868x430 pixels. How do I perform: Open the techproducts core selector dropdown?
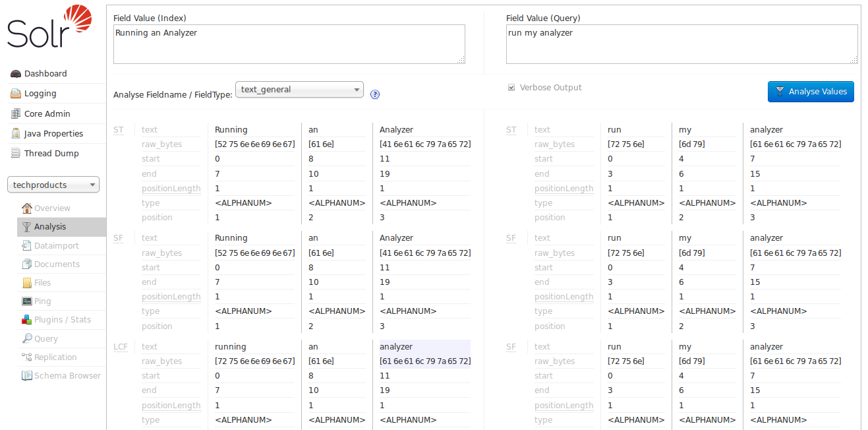point(53,185)
